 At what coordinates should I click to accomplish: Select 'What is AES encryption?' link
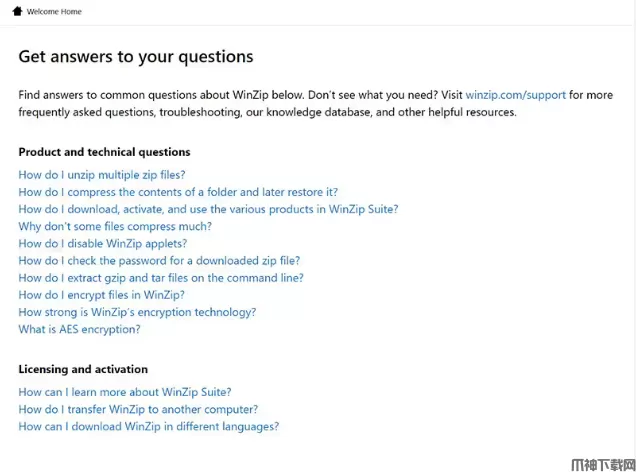[79, 329]
